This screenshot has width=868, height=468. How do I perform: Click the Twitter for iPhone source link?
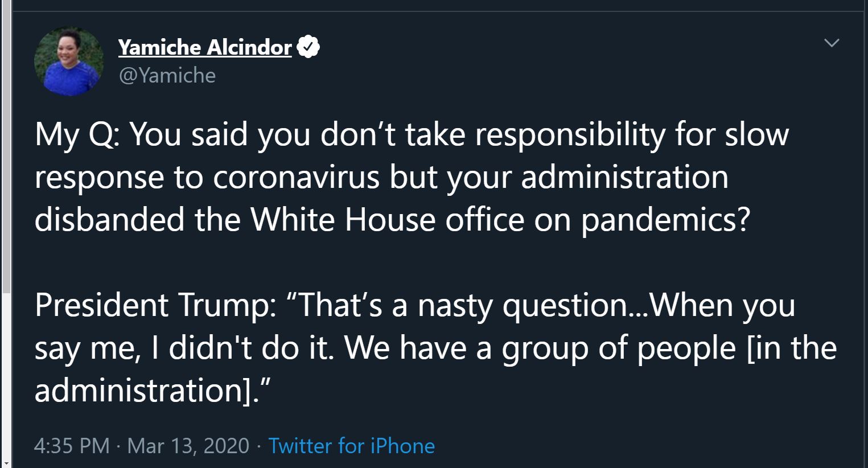pyautogui.click(x=351, y=445)
